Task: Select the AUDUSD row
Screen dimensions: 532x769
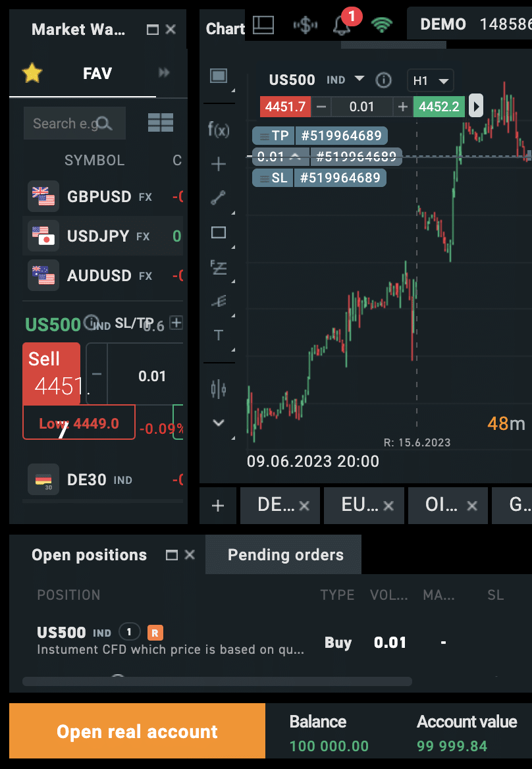Action: 103,275
